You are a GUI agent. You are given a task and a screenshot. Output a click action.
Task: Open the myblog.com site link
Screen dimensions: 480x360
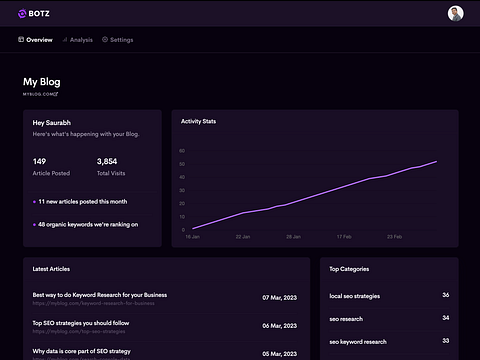pos(38,94)
